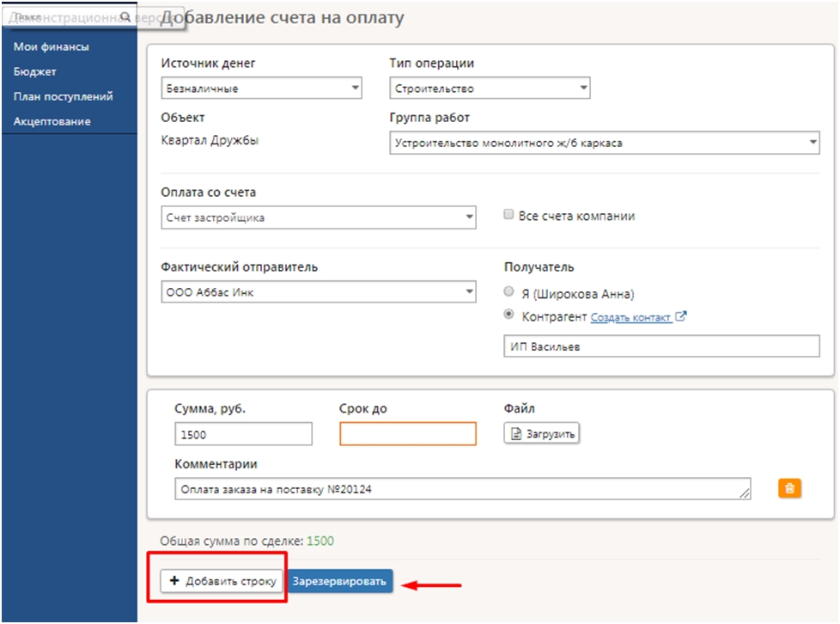Select the Я (Широкова Анна) radio option

point(509,292)
